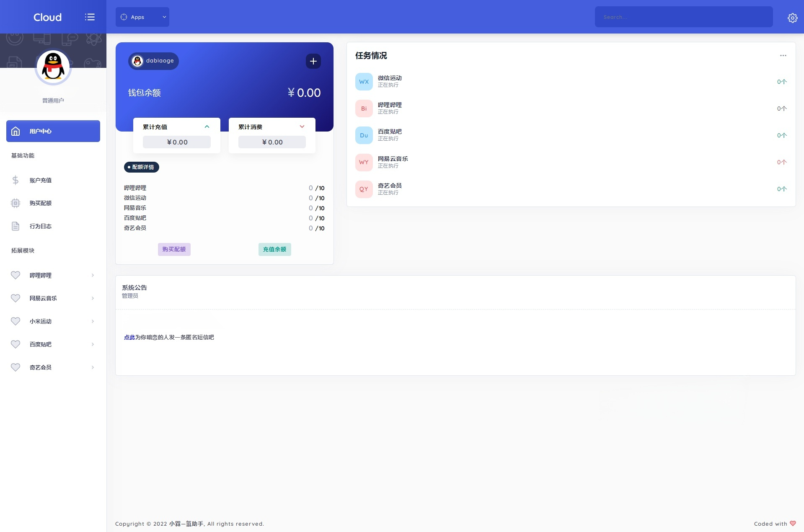Click the WY 网易云音乐 task icon
The height and width of the screenshot is (532, 804).
(364, 162)
